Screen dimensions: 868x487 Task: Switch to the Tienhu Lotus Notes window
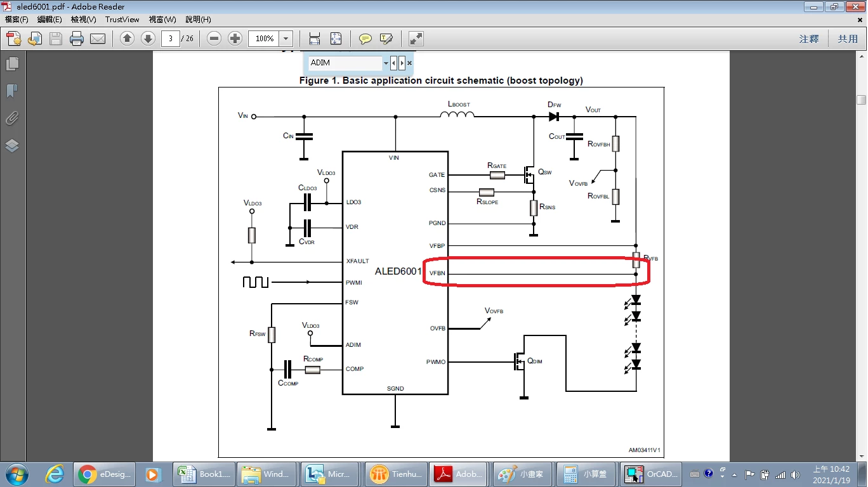(395, 474)
